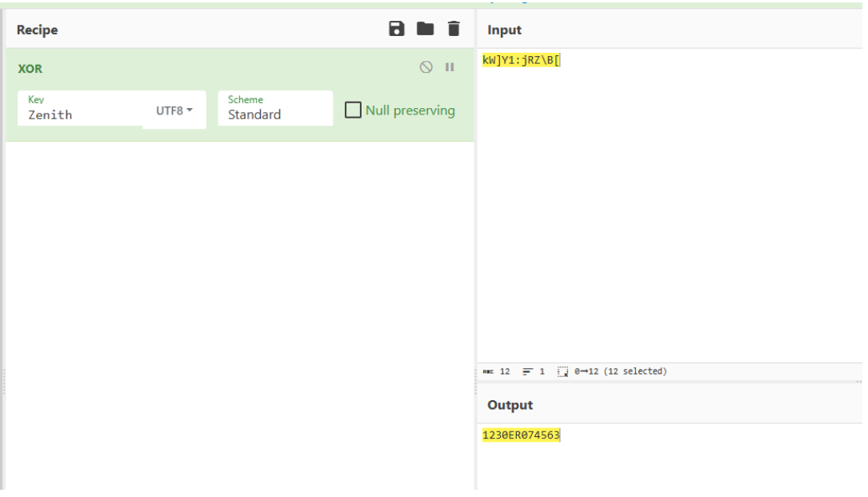The width and height of the screenshot is (868, 497).
Task: Enable Null preserving checkbox
Action: click(353, 110)
